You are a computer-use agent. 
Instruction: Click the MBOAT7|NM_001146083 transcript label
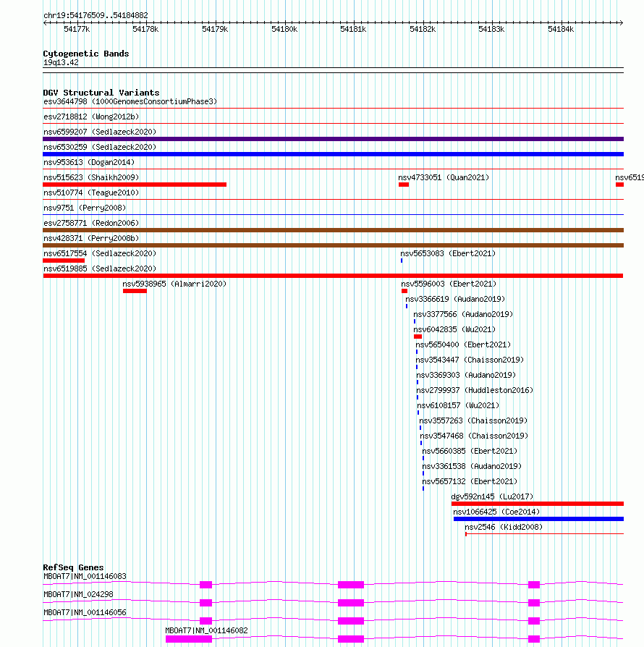coord(85,577)
